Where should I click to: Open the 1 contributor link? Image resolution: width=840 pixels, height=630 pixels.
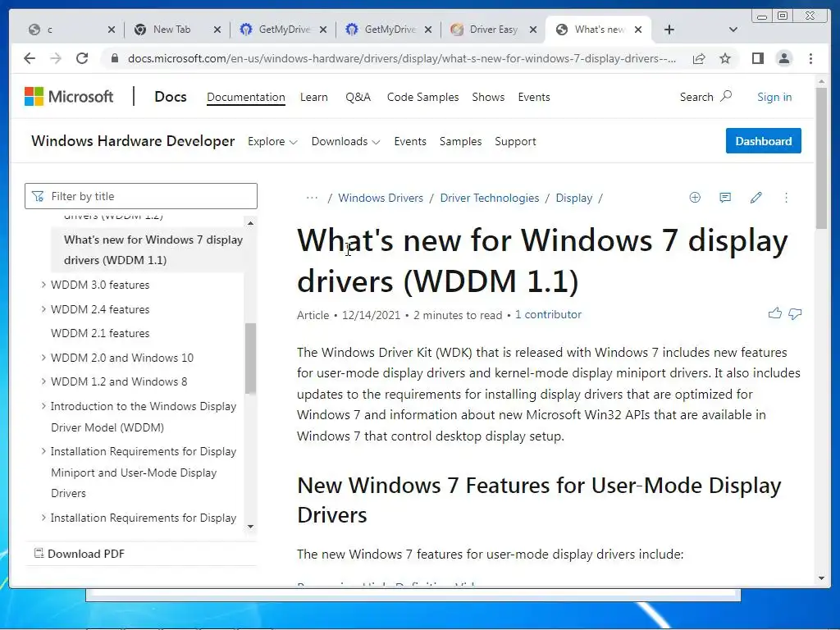click(548, 314)
